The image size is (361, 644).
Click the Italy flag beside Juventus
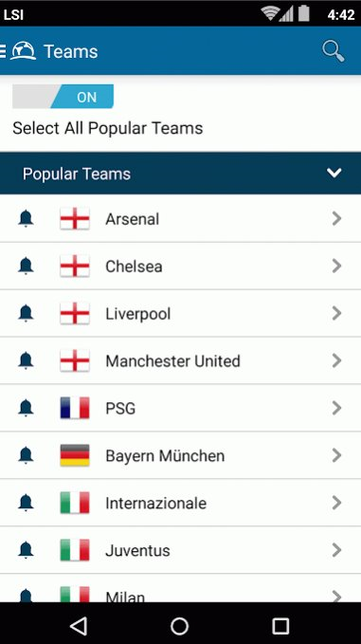(75, 550)
